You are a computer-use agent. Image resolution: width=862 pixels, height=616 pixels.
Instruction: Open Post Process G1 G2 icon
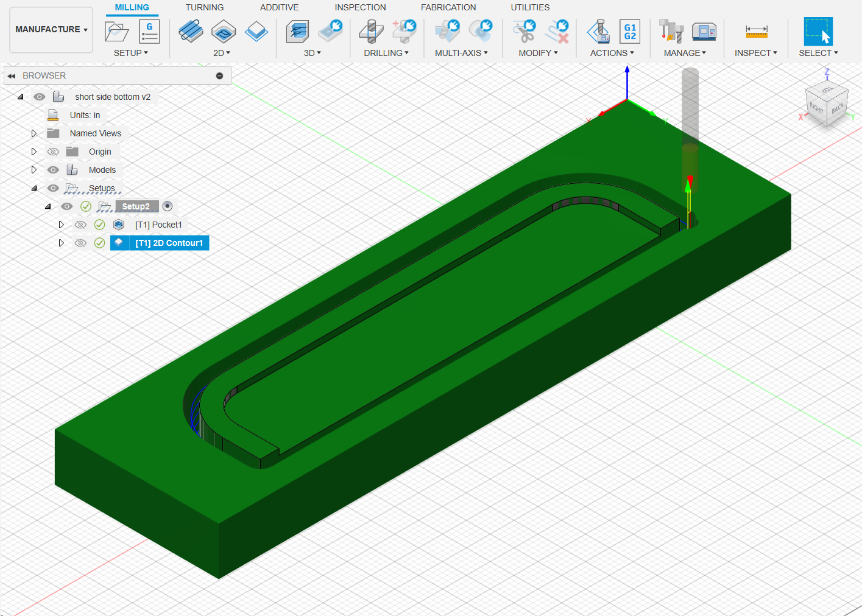pos(630,31)
